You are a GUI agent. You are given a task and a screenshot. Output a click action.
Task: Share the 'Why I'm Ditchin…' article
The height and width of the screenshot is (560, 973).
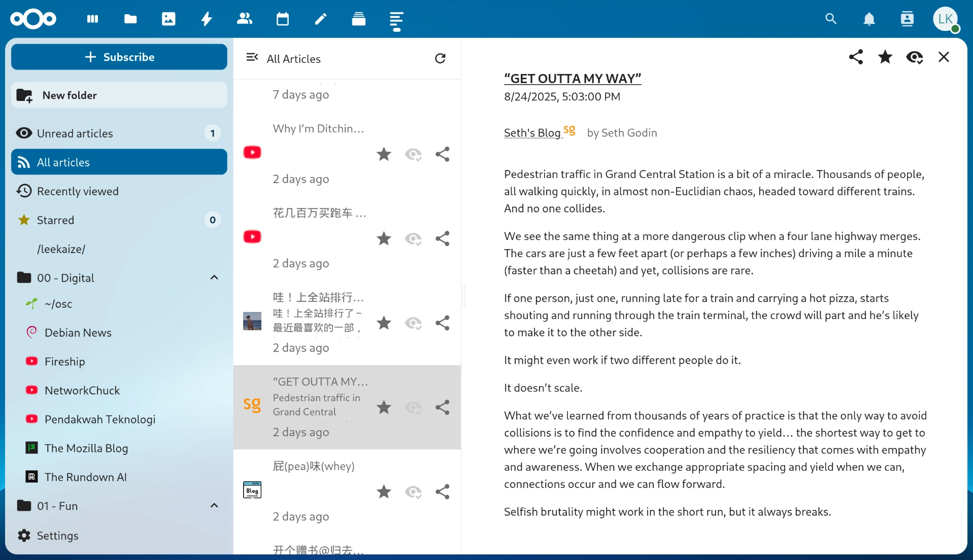pyautogui.click(x=443, y=154)
